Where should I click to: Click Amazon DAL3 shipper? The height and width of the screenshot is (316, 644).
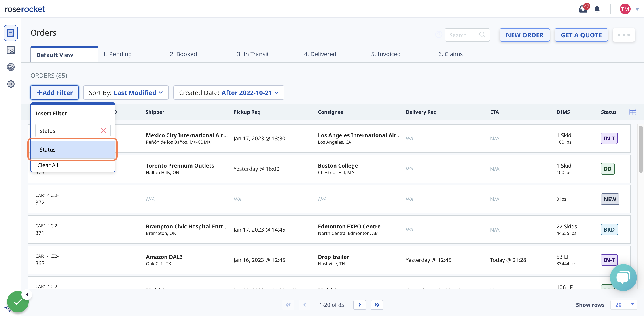[164, 257]
